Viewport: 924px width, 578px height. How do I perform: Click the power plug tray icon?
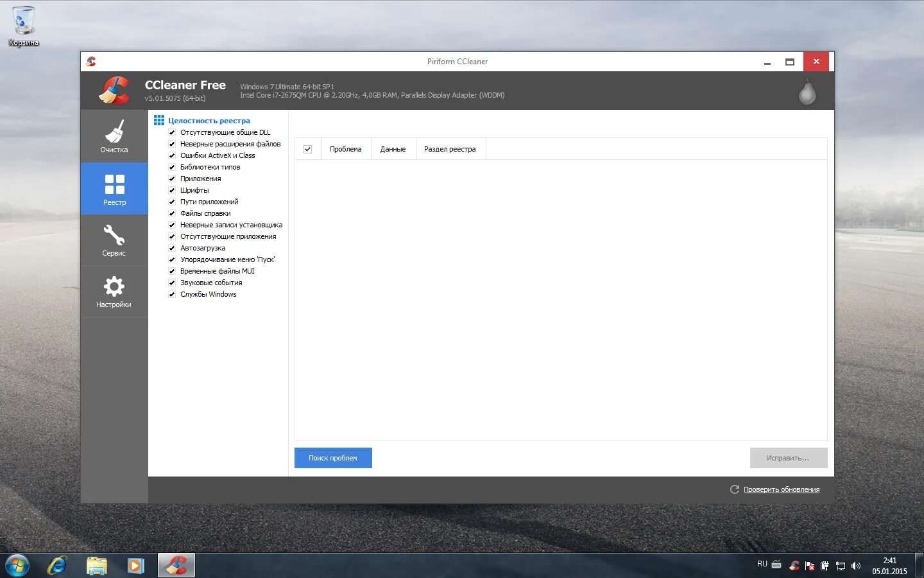coord(825,566)
